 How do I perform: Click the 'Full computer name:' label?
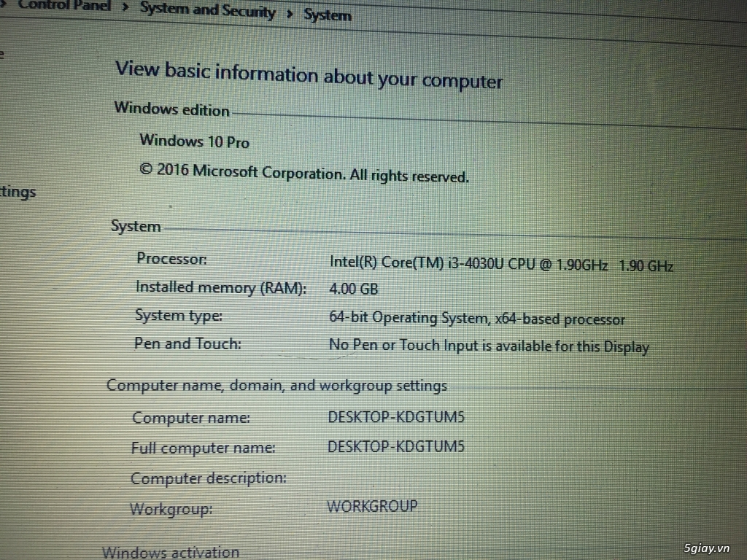pos(204,448)
